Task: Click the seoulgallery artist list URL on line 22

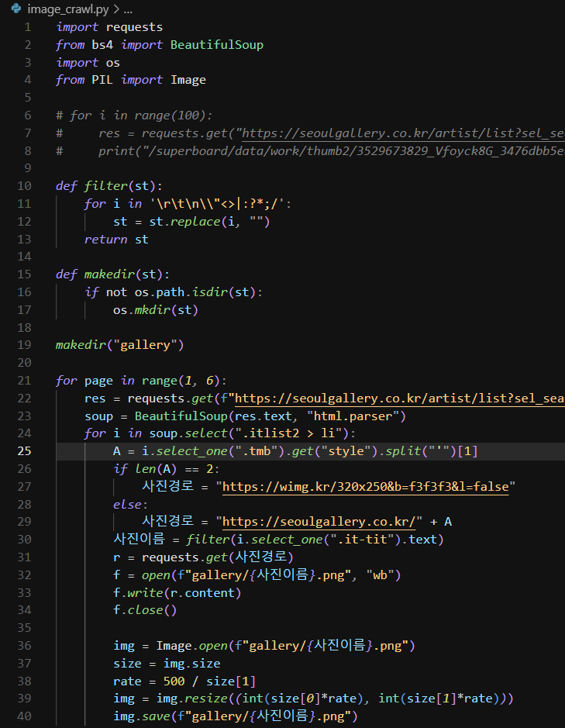Action: pyautogui.click(x=399, y=399)
